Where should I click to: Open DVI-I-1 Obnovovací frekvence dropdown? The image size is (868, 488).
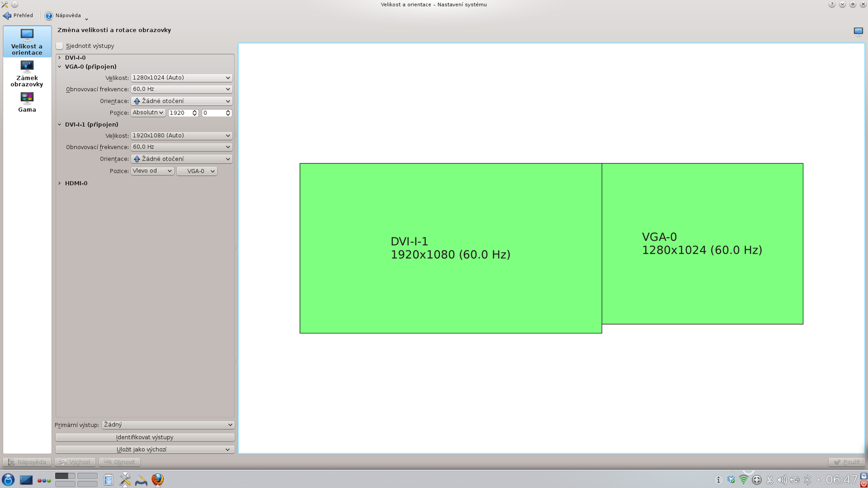click(181, 147)
